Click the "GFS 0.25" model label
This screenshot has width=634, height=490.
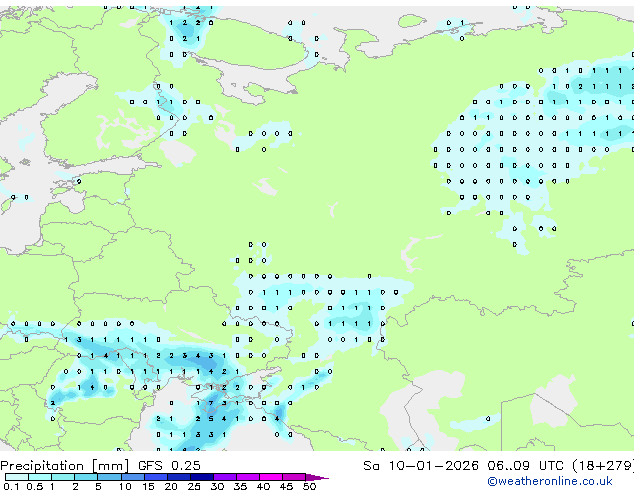(x=169, y=466)
